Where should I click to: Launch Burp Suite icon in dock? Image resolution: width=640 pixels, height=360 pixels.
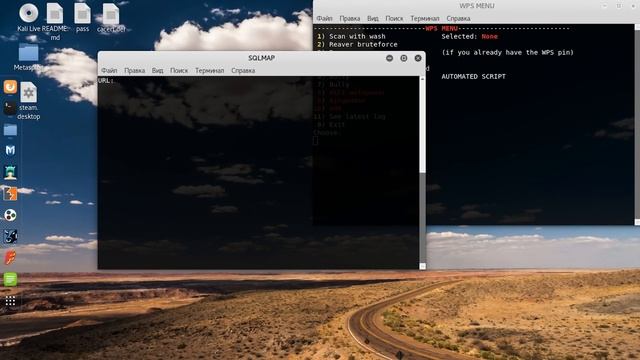tap(10, 193)
